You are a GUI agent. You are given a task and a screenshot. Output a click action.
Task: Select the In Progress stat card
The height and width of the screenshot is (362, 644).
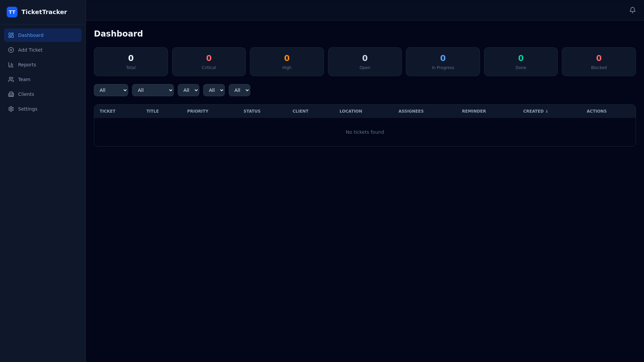tap(443, 62)
